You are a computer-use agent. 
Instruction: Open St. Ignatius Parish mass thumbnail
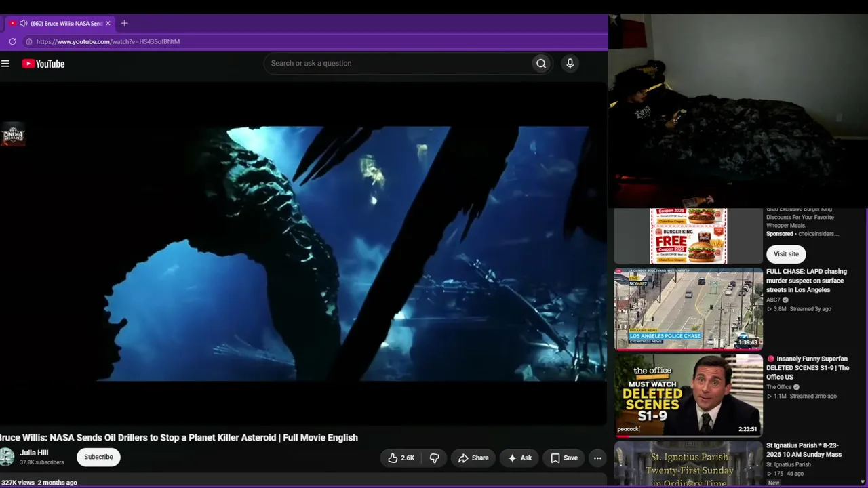pos(688,464)
